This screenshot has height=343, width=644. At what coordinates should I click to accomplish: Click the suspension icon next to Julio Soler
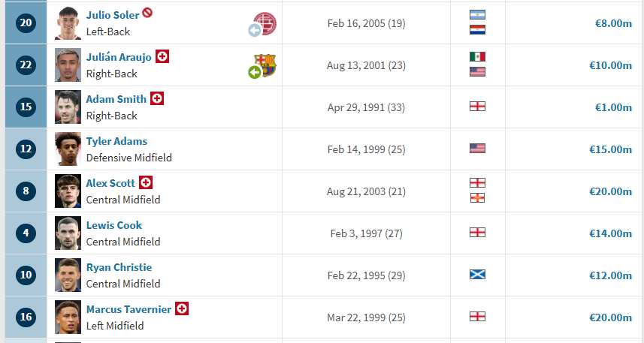pyautogui.click(x=147, y=14)
